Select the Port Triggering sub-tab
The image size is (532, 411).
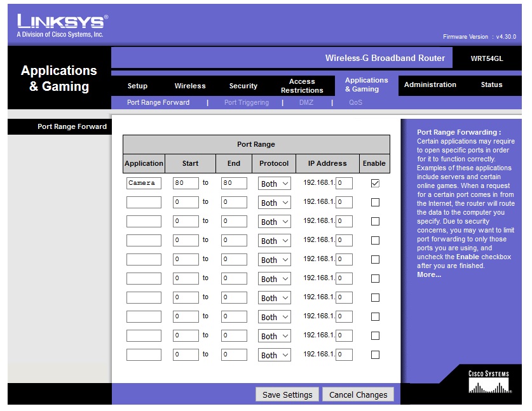(246, 102)
